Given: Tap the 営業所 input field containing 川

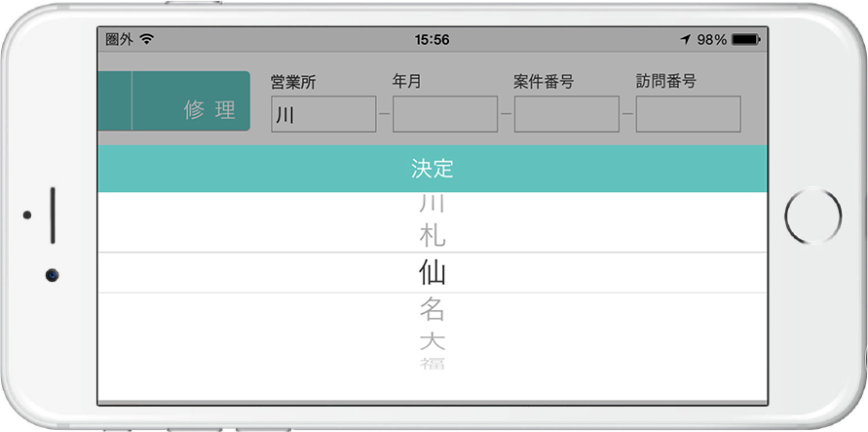Looking at the screenshot, I should pyautogui.click(x=323, y=114).
